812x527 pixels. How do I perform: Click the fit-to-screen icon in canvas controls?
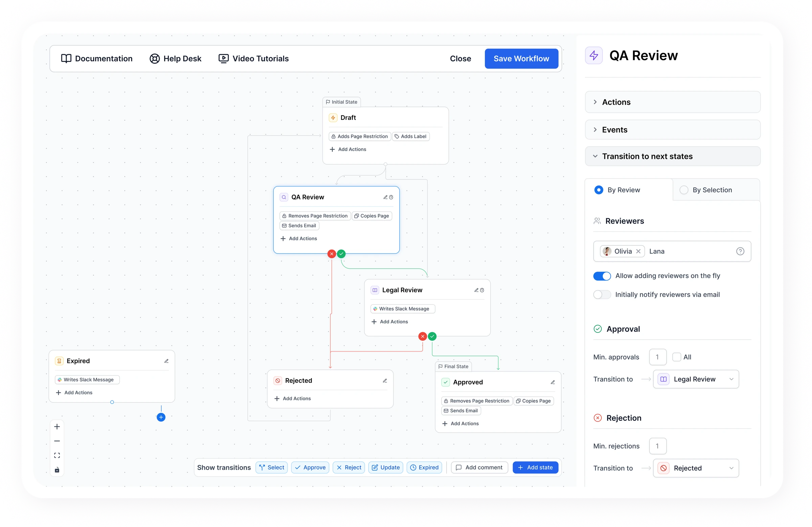(57, 455)
